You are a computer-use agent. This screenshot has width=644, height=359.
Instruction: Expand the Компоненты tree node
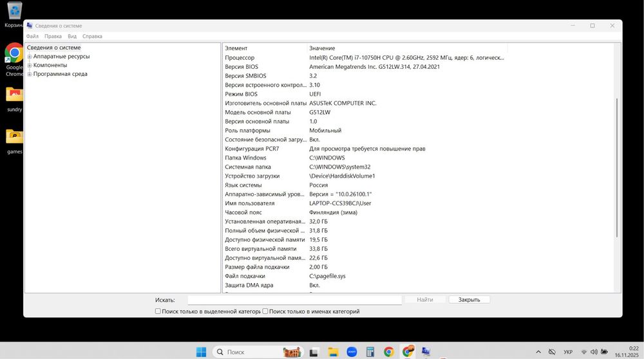coord(30,65)
